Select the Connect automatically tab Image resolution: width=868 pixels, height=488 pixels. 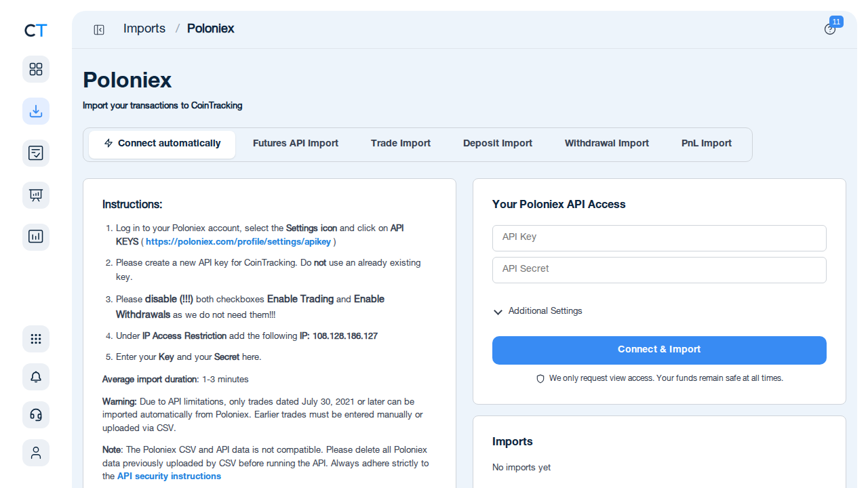click(x=162, y=144)
